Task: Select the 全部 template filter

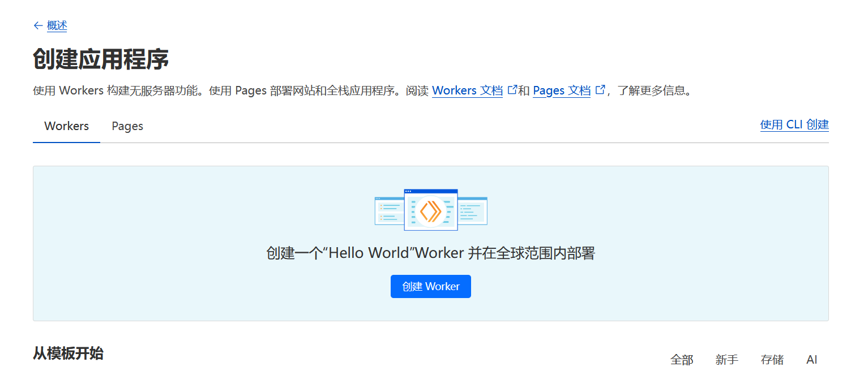Action: click(x=682, y=360)
